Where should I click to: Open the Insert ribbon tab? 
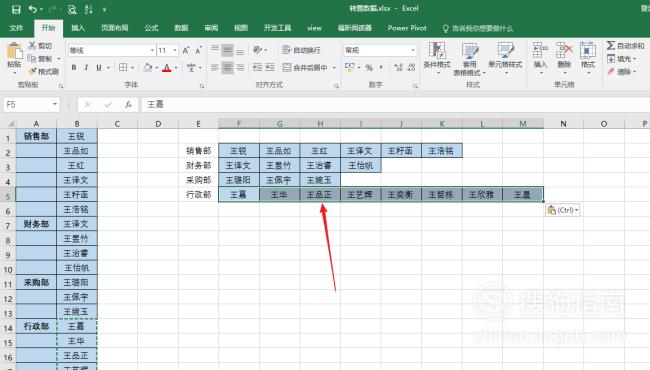pos(78,28)
